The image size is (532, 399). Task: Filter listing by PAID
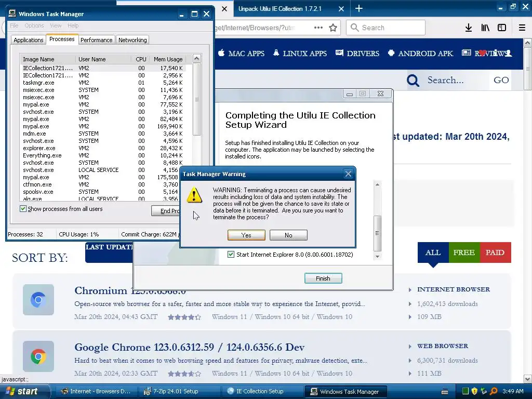[x=495, y=252]
